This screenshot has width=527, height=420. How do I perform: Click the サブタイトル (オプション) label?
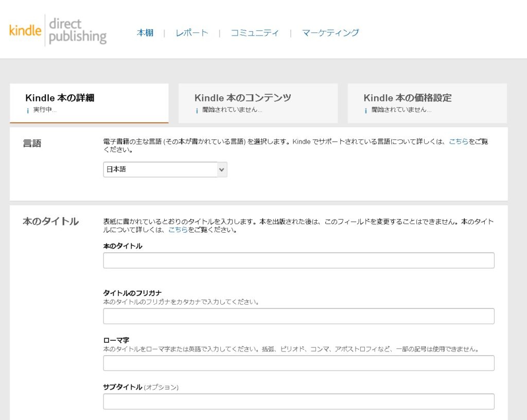pyautogui.click(x=141, y=387)
